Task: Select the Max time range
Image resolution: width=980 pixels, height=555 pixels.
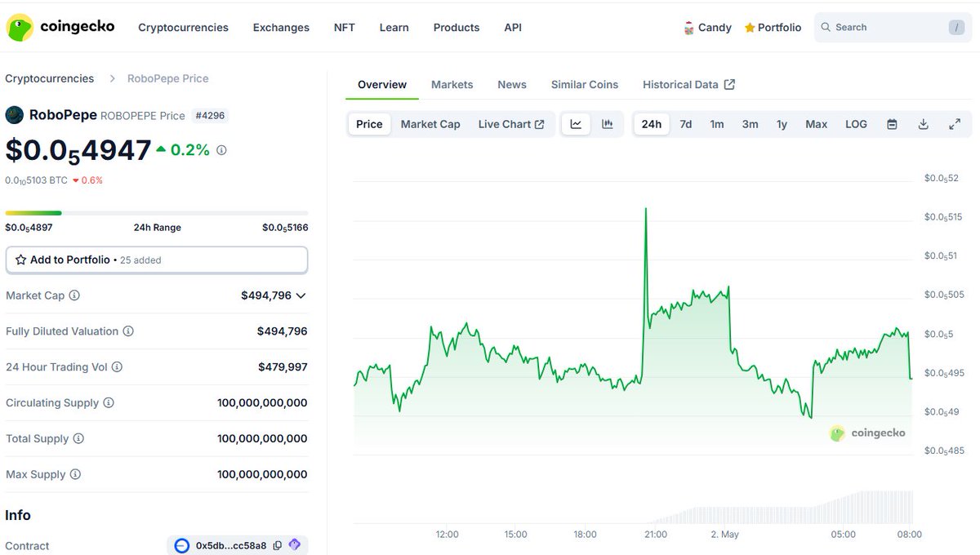Action: coord(817,124)
